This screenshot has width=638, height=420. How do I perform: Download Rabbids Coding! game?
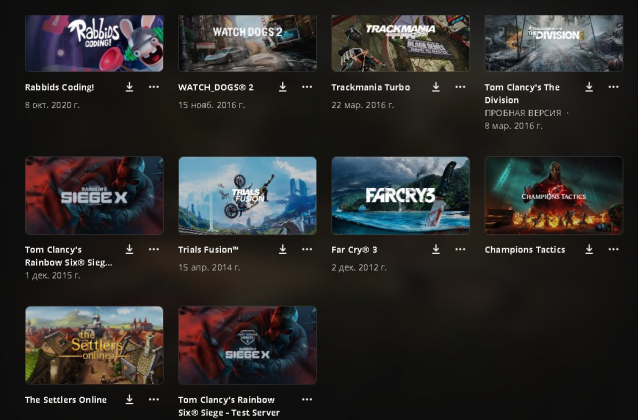tap(130, 87)
